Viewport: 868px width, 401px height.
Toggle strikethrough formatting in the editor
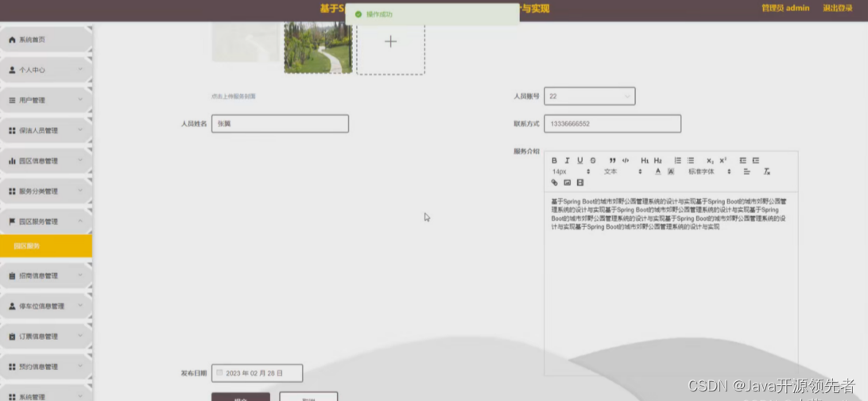coord(593,160)
